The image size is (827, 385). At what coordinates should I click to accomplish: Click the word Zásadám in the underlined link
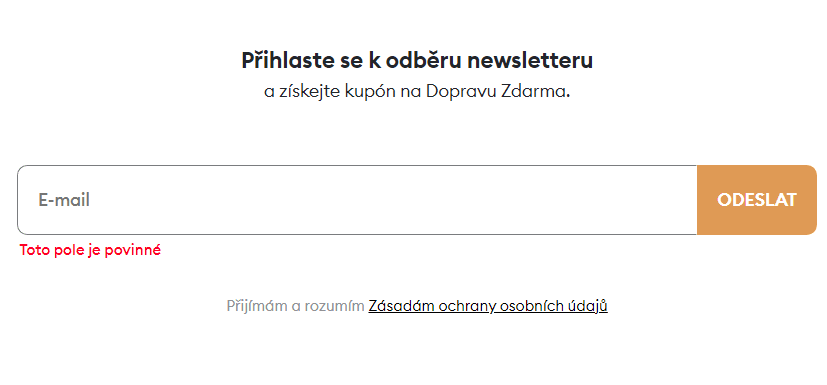(x=402, y=306)
